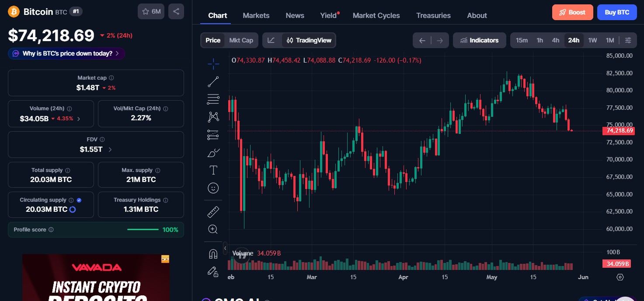
Task: Open the Treasuries tab
Action: click(x=433, y=15)
